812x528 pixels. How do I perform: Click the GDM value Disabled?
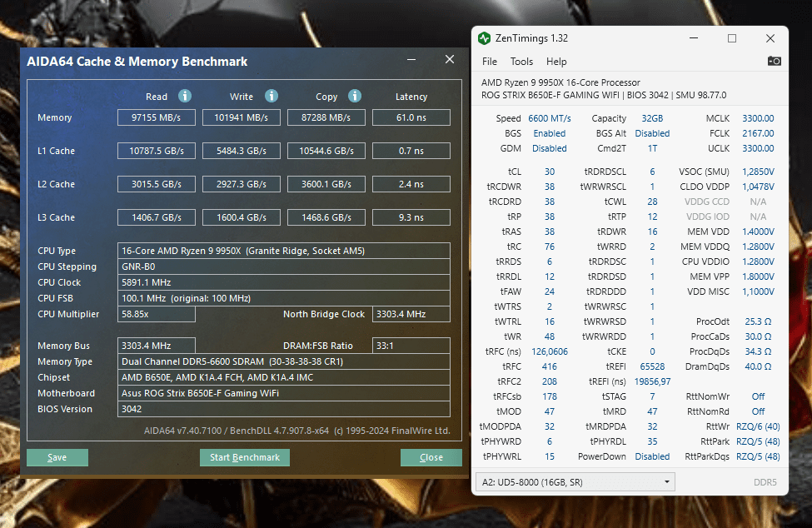coord(550,148)
